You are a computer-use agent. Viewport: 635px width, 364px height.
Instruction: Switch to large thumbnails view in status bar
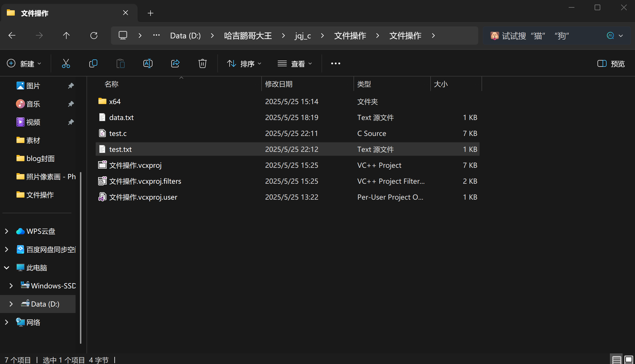point(628,360)
